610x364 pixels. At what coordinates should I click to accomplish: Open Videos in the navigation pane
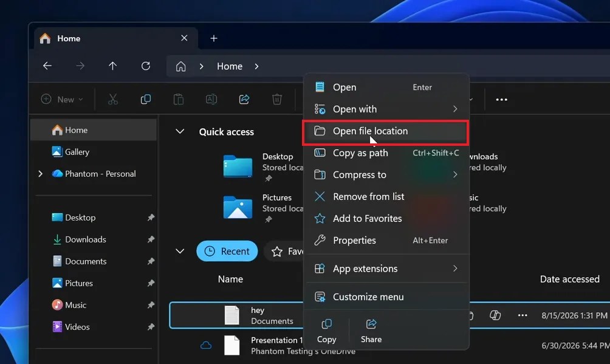pos(94,327)
